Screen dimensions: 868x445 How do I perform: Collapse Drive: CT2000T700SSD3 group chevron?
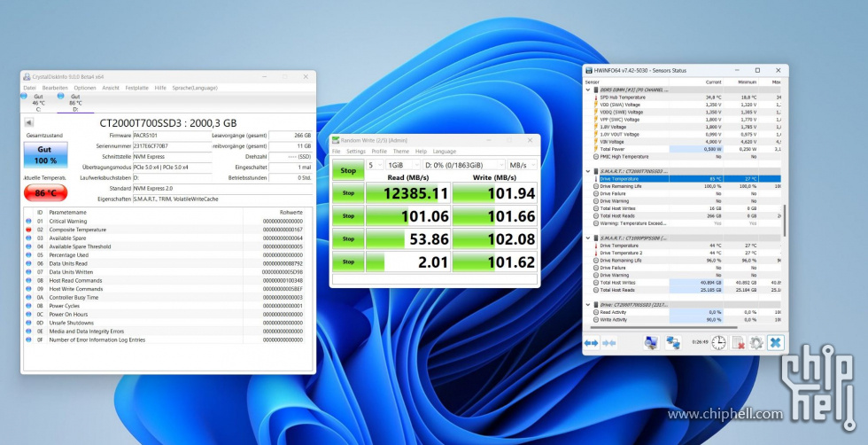(x=588, y=305)
